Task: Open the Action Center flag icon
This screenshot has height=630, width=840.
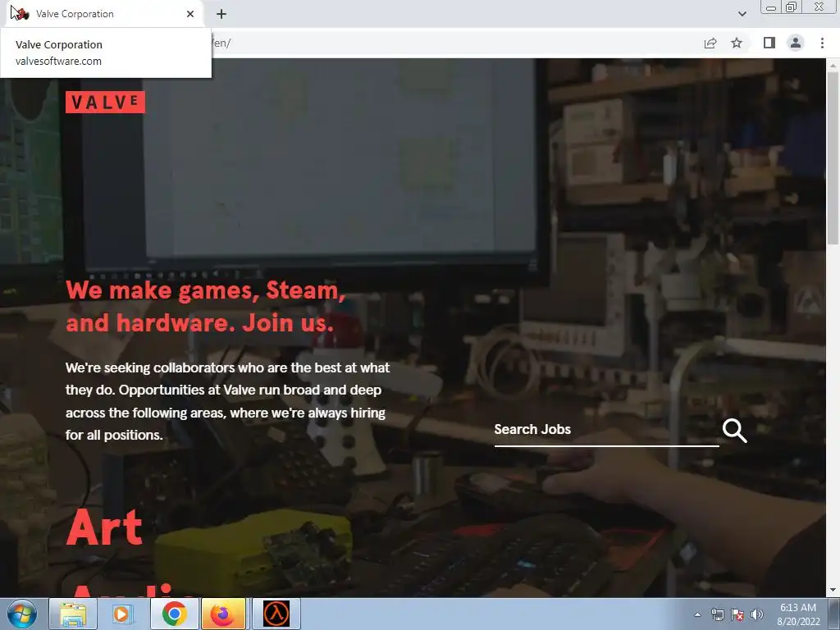Action: point(737,614)
